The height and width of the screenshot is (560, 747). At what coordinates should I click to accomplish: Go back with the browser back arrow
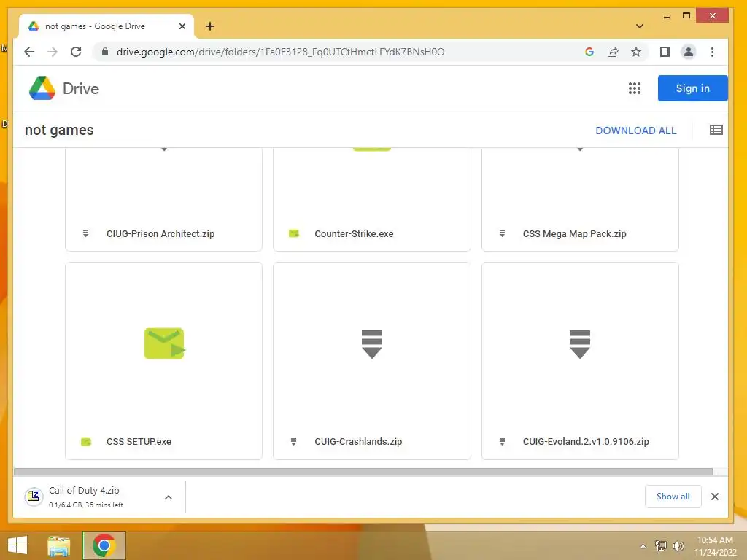tap(29, 52)
